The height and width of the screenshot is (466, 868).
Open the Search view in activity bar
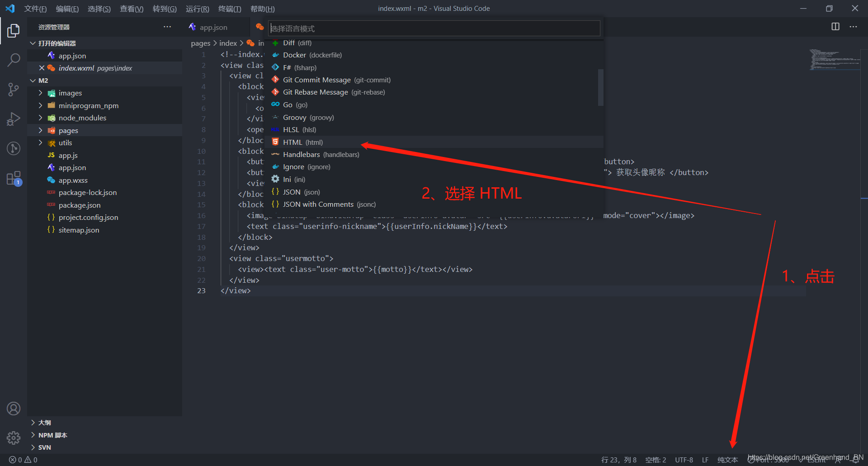[x=14, y=60]
